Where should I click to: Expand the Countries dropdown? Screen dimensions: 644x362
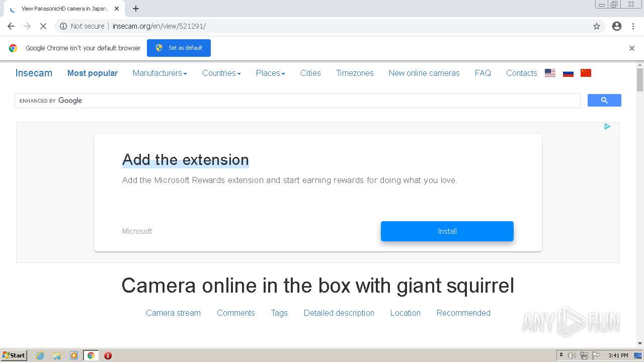click(221, 73)
